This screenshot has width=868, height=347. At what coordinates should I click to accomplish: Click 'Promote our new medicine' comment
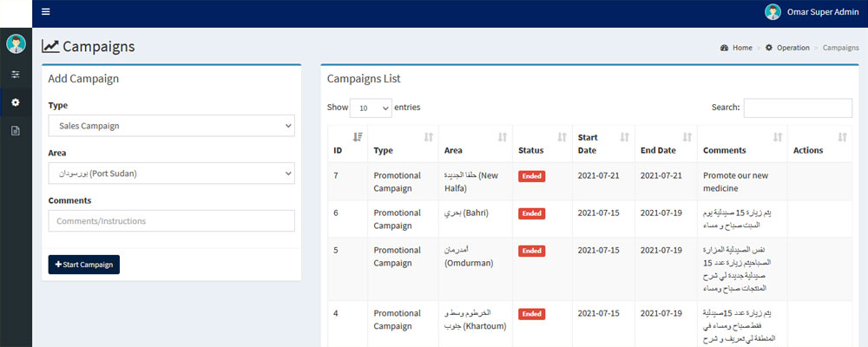[x=736, y=182]
